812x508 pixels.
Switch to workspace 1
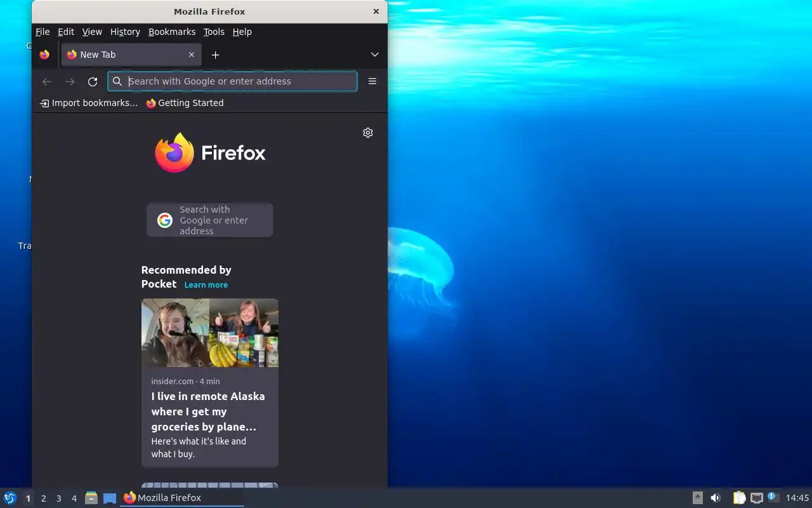tap(28, 498)
